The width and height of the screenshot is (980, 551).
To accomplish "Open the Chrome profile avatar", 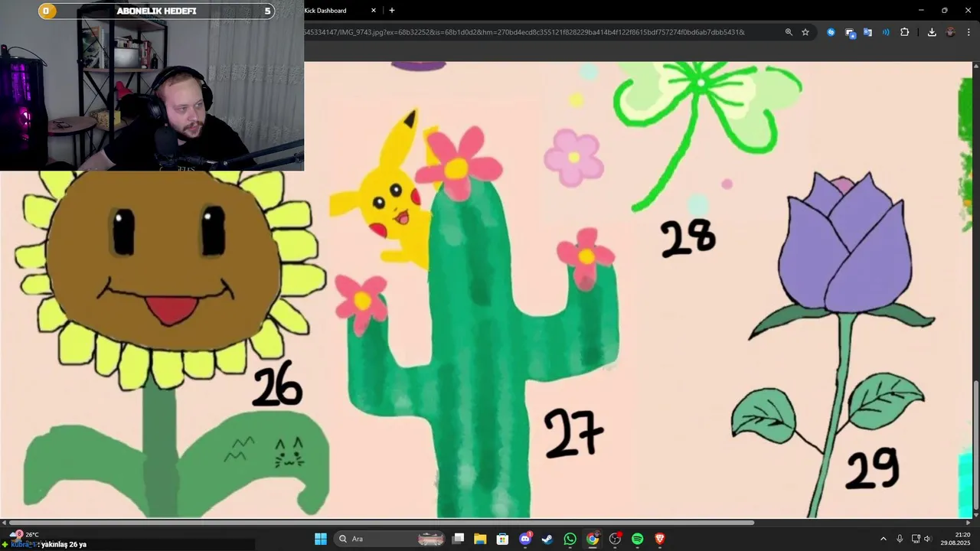I will (950, 32).
